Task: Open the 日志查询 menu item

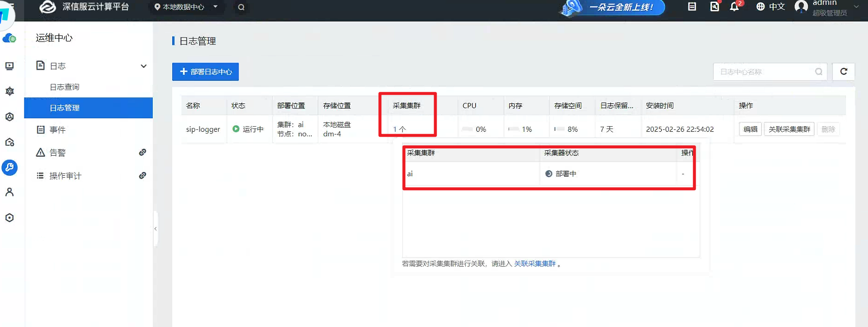Action: pos(64,87)
